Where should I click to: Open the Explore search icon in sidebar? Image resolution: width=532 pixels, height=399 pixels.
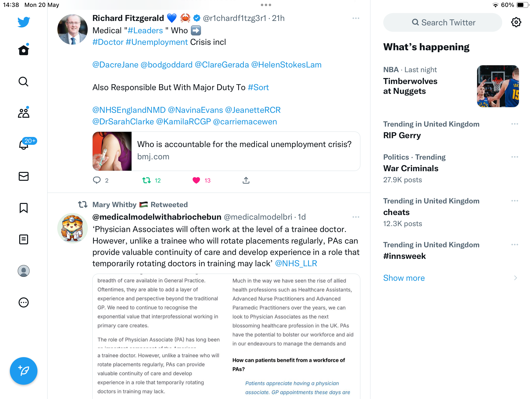24,82
